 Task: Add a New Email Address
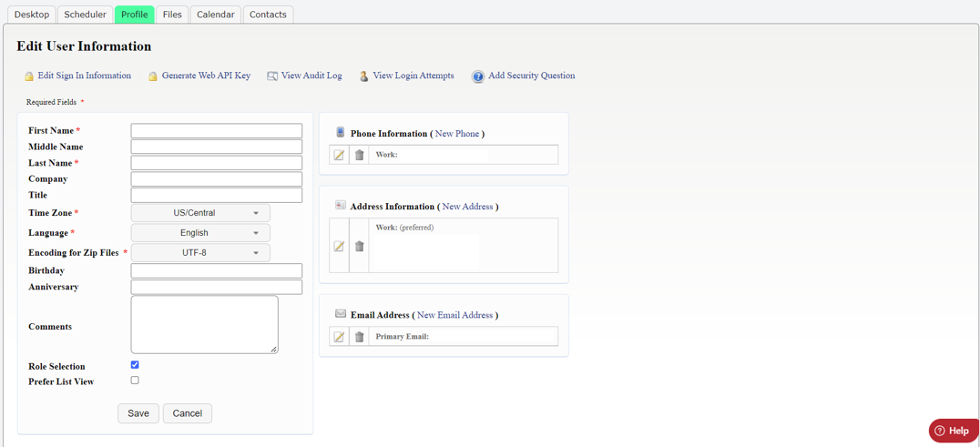(x=455, y=315)
